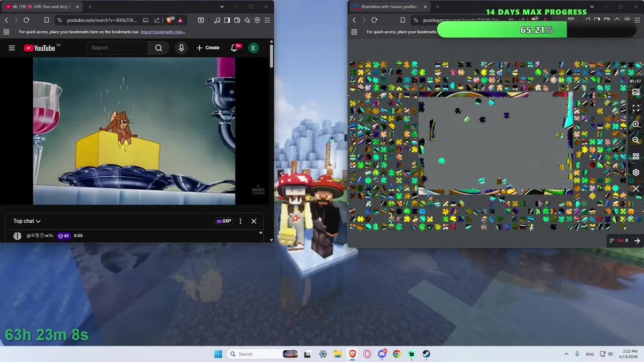This screenshot has height=362, width=644.
Task: Open the Brave main menu in puzzle window
Action: point(637,20)
